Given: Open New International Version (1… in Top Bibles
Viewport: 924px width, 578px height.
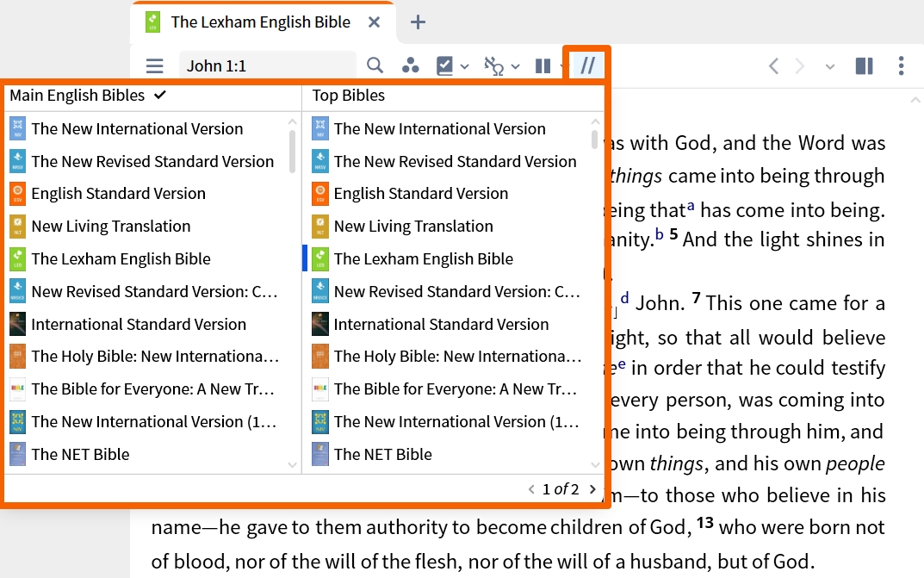Looking at the screenshot, I should 448,422.
